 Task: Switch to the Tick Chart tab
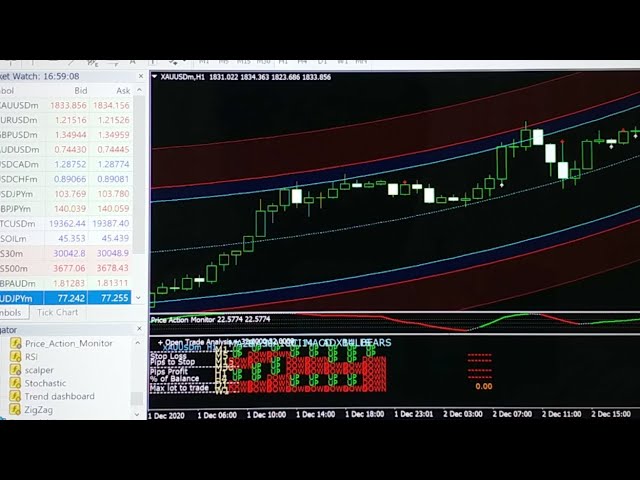tap(57, 312)
